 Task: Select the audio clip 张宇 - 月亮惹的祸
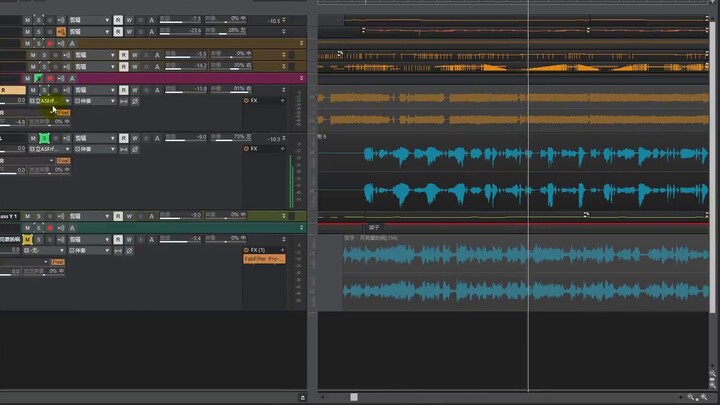point(526,273)
